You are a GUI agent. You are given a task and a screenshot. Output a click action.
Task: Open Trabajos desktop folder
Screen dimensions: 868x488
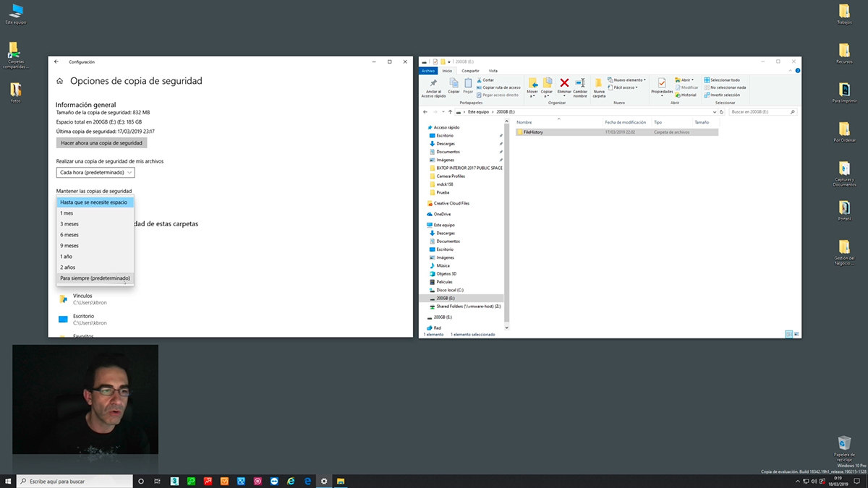pos(844,14)
